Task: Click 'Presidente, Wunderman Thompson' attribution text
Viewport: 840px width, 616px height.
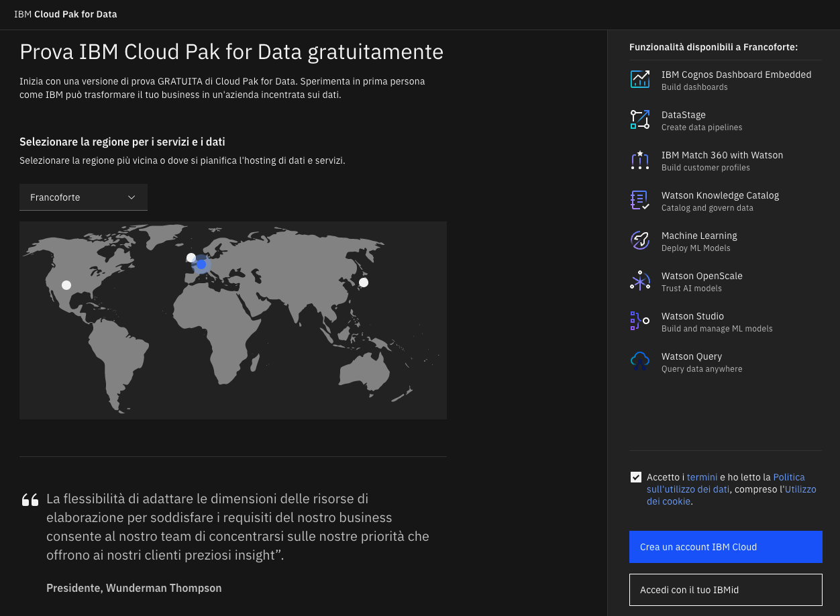Action: 134,588
